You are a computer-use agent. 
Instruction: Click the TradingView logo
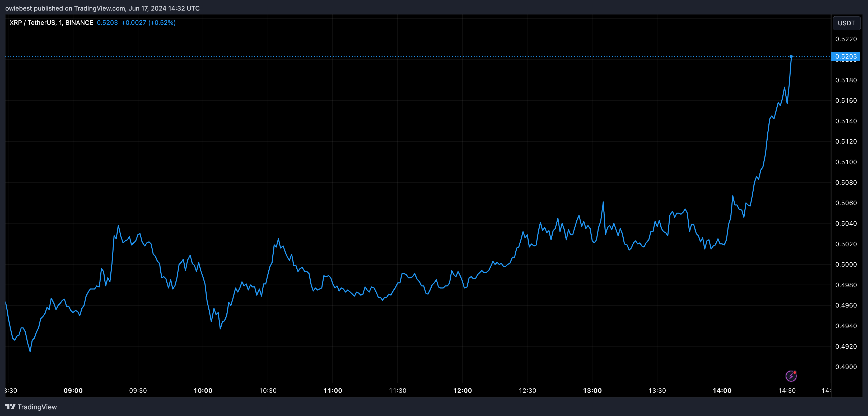click(x=31, y=407)
